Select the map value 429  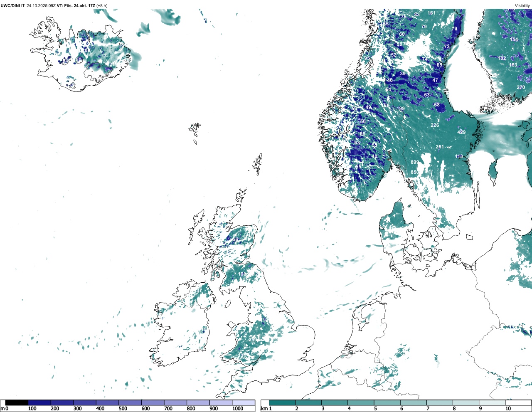click(461, 132)
